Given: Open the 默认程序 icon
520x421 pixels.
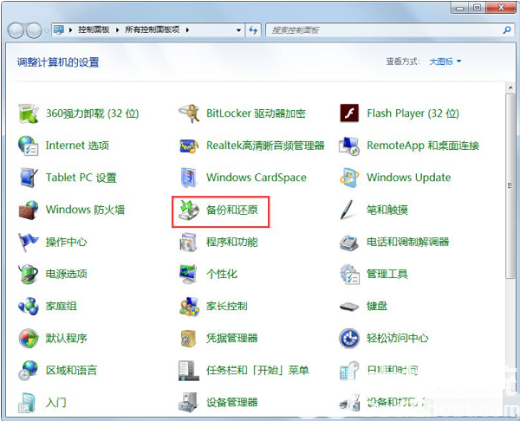Looking at the screenshot, I should (x=28, y=338).
